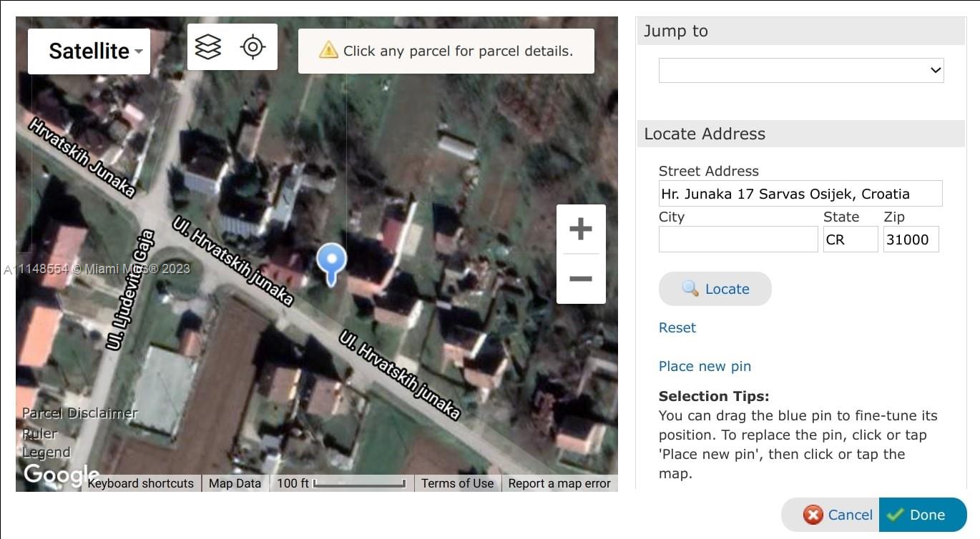Cancel the map dialog
980x539 pixels.
pos(838,515)
